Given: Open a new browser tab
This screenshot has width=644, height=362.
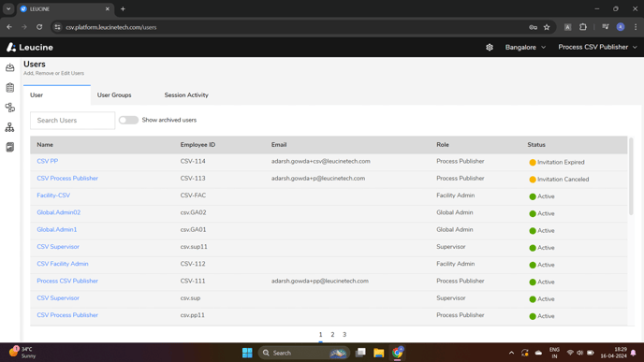Looking at the screenshot, I should tap(123, 9).
